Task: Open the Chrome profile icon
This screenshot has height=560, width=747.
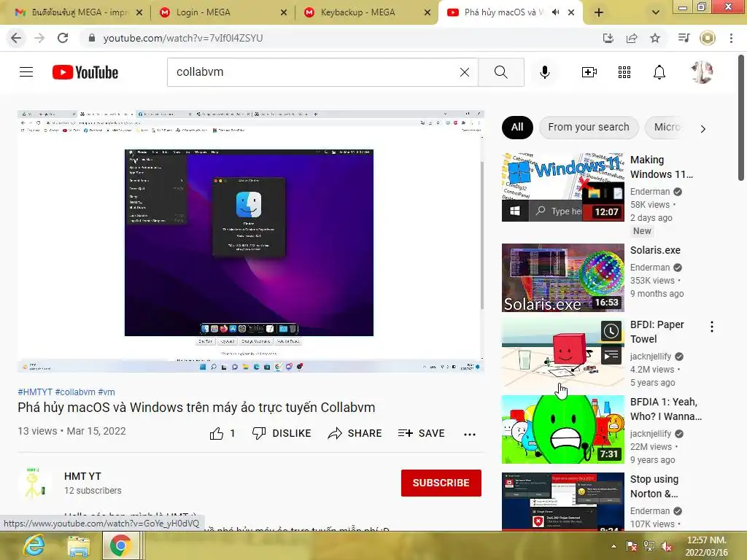Action: pyautogui.click(x=708, y=38)
